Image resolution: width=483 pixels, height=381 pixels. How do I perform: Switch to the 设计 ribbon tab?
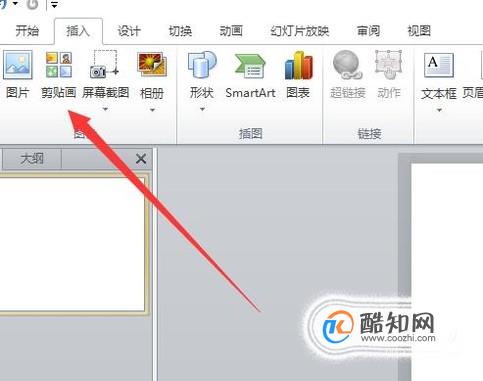tap(129, 31)
